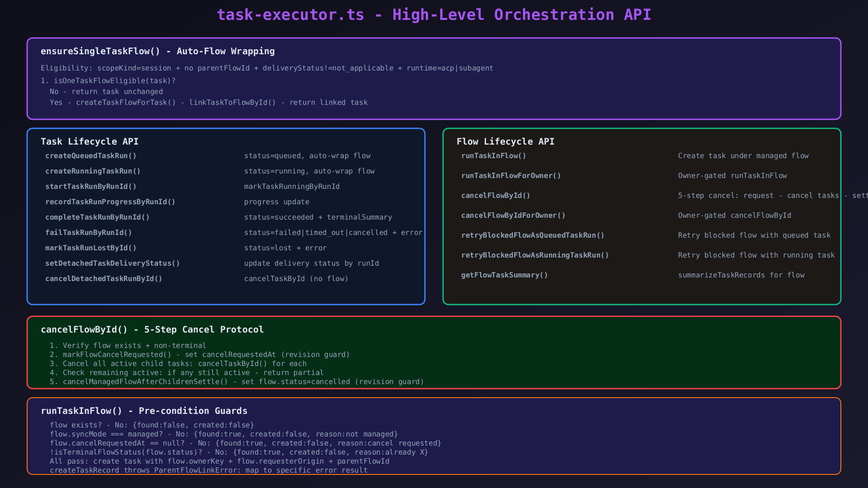Viewport: 868px width, 488px height.
Task: Click the task-executor.ts page title
Action: (434, 15)
